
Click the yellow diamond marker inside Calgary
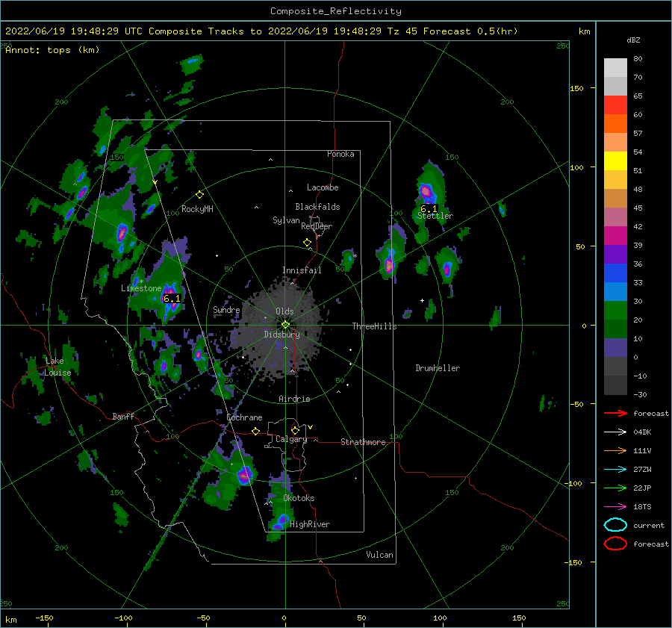point(295,430)
